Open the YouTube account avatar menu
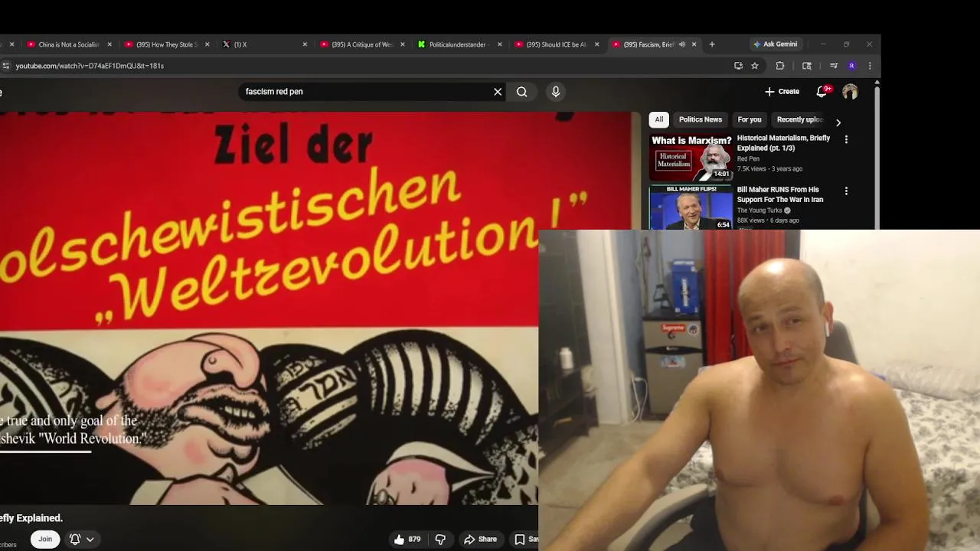Image resolution: width=980 pixels, height=551 pixels. (x=850, y=92)
